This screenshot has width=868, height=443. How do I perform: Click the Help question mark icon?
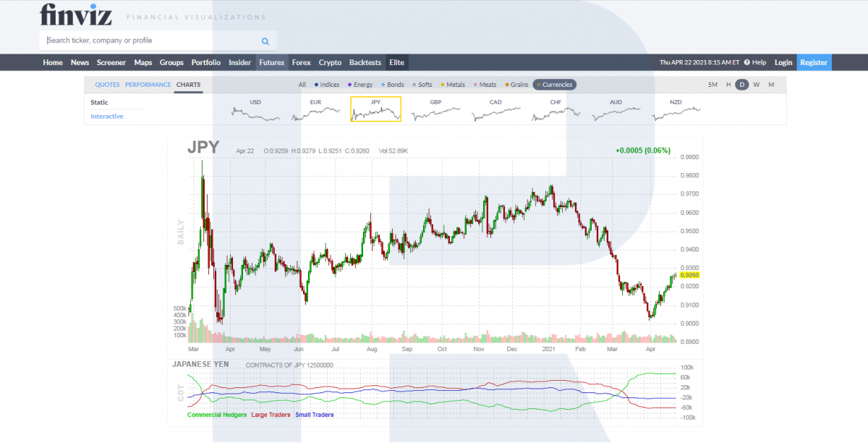pos(746,62)
